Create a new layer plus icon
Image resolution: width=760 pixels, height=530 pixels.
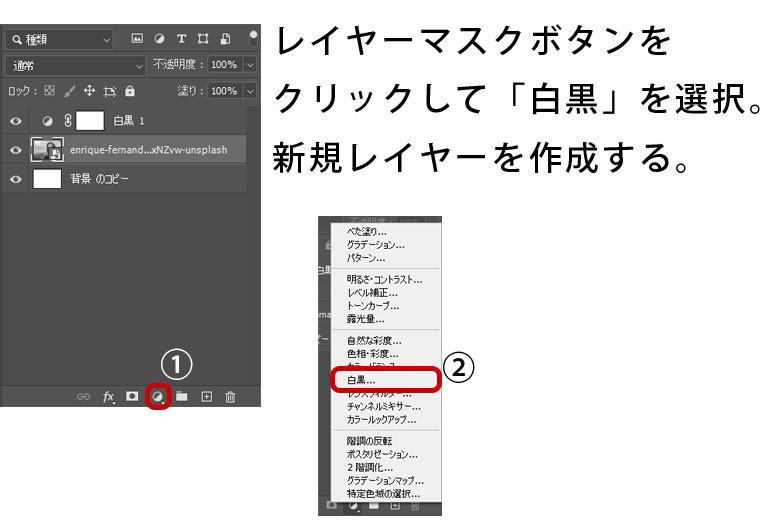(x=206, y=397)
